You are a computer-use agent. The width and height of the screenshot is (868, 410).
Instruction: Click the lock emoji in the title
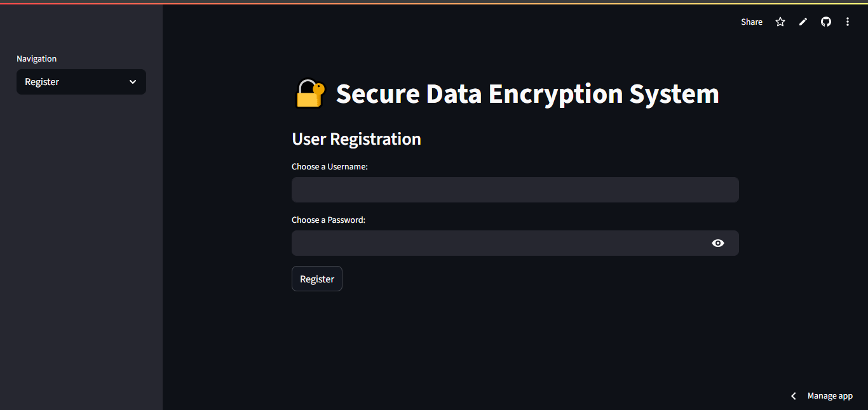(310, 94)
